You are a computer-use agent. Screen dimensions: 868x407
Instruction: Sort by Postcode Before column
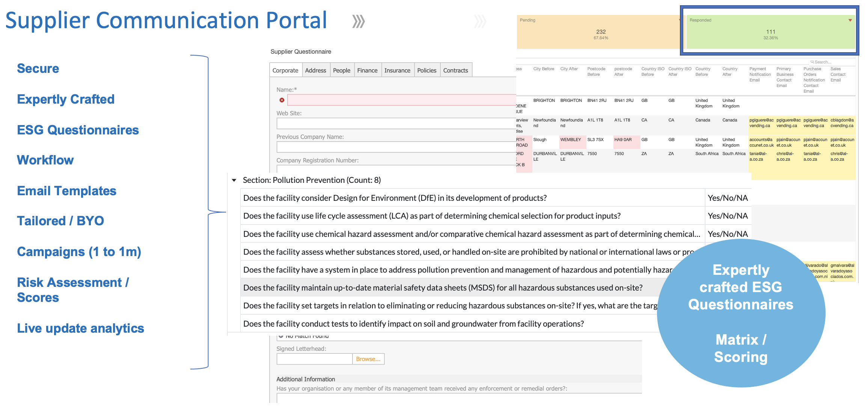pyautogui.click(x=596, y=72)
